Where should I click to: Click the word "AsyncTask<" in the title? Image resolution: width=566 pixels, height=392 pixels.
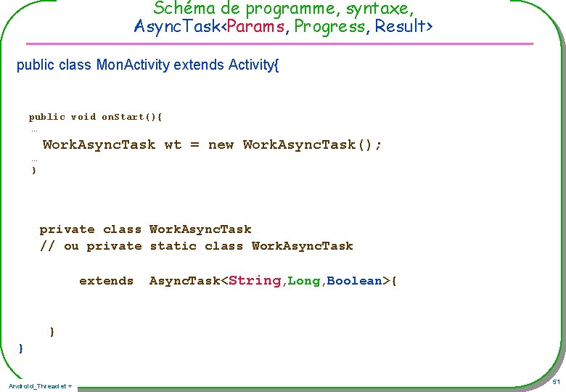(180, 26)
